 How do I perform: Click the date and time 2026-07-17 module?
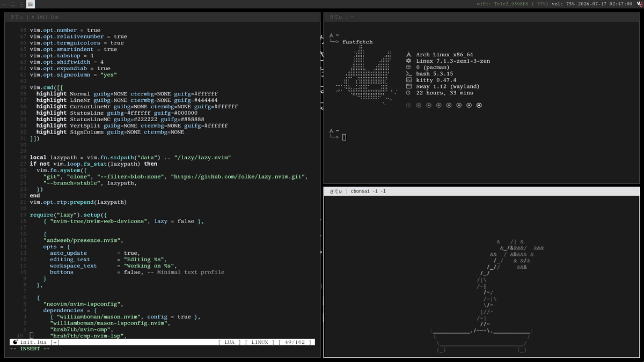[605, 4]
